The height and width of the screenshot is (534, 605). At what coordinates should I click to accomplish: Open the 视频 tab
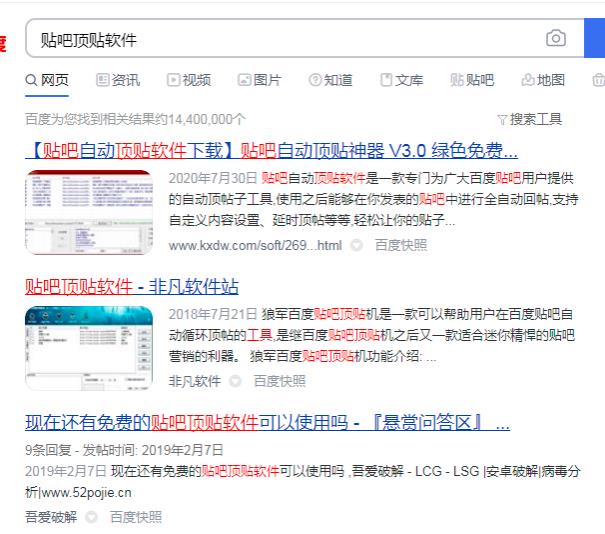[189, 80]
